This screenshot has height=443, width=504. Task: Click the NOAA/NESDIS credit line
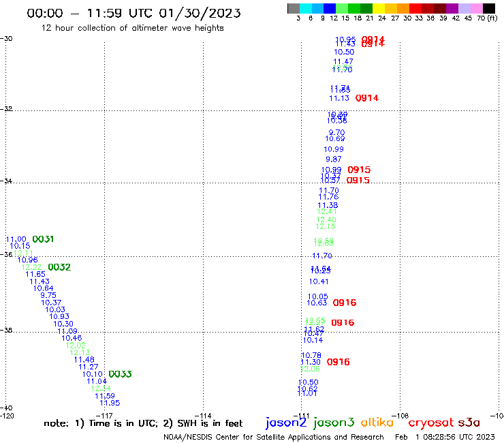274,437
